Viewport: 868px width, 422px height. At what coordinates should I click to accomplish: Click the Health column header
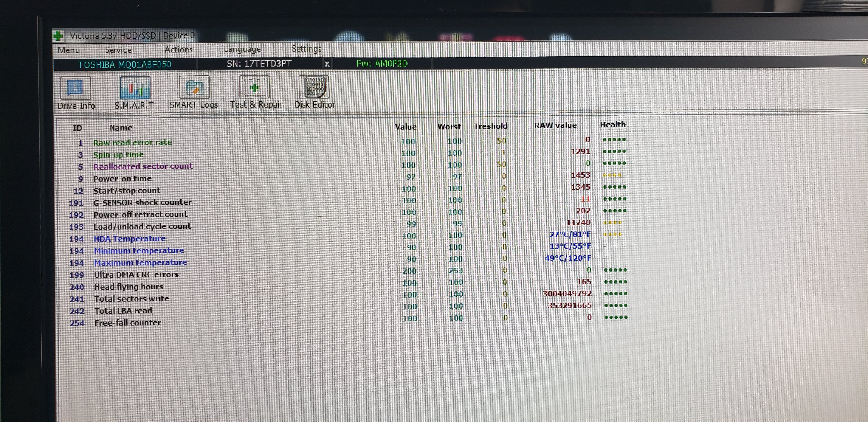click(x=613, y=124)
